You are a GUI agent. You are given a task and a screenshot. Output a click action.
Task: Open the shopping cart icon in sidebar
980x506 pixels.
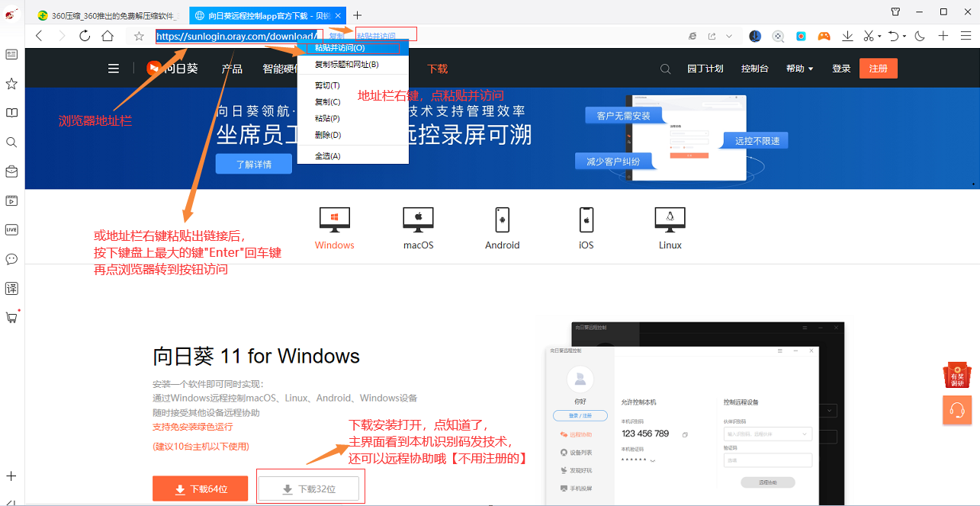pos(11,317)
